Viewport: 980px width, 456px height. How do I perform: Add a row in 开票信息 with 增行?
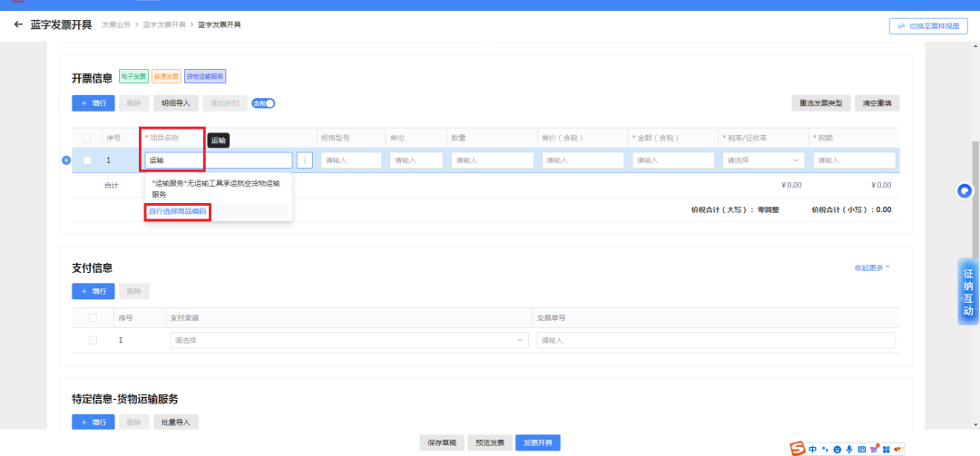[x=93, y=103]
